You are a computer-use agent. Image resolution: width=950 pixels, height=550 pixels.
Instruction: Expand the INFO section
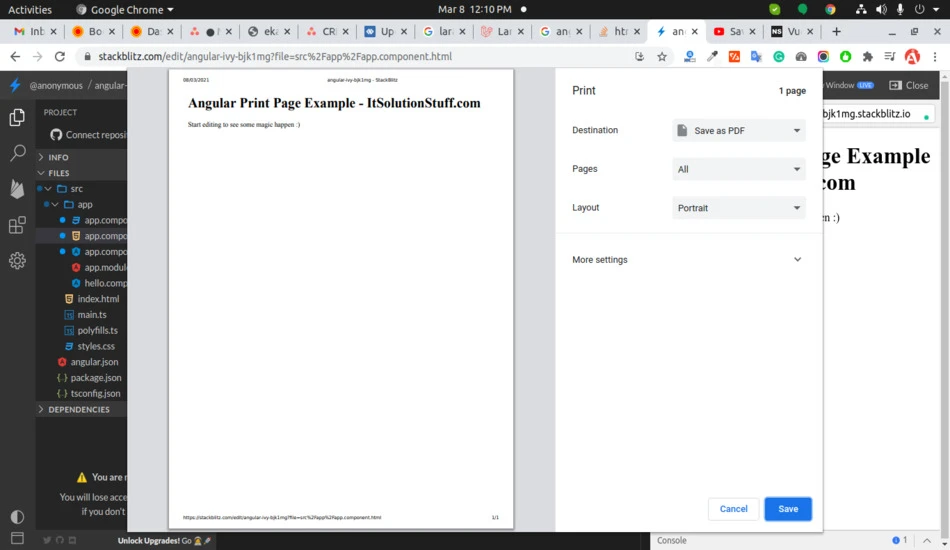point(81,157)
